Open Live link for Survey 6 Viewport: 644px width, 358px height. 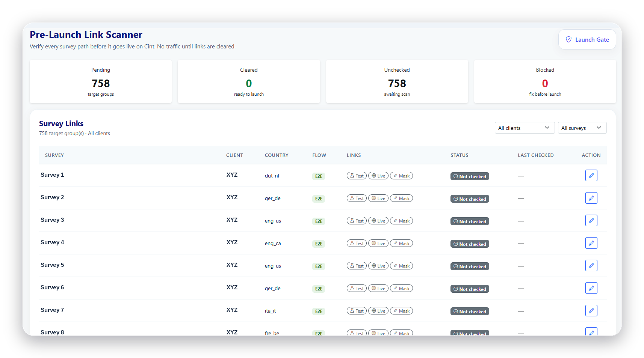point(378,288)
